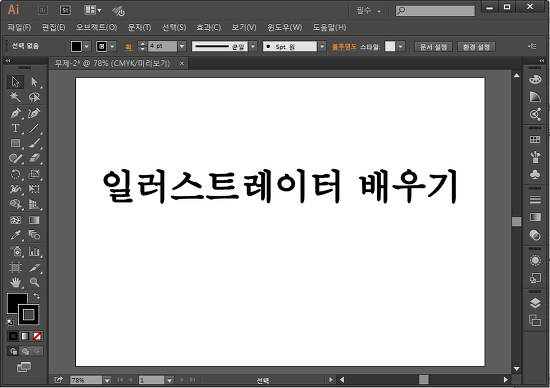Viewport: 550px width, 388px height.
Task: Select the Symbol Sprayer tool
Action: point(15,252)
